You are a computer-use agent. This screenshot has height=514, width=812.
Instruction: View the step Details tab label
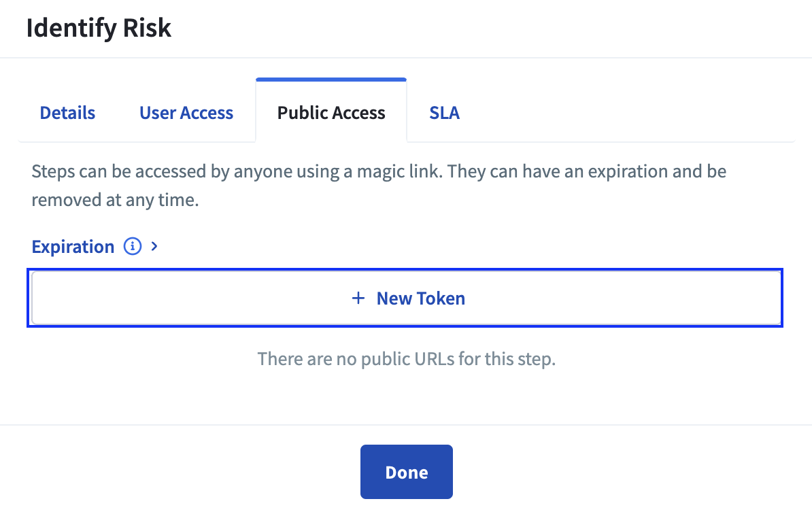(67, 113)
